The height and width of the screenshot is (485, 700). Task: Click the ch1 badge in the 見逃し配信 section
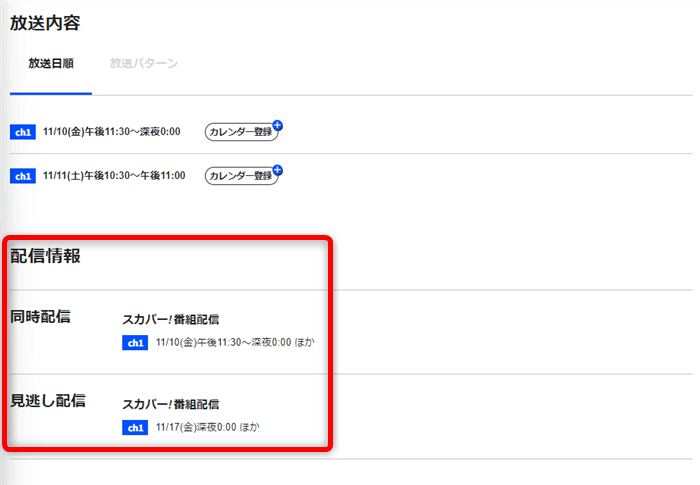pyautogui.click(x=135, y=427)
